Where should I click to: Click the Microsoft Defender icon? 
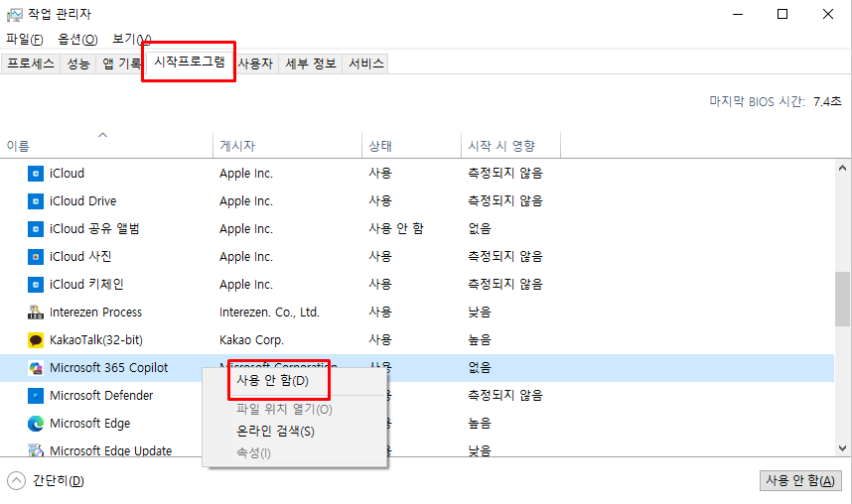(x=36, y=396)
